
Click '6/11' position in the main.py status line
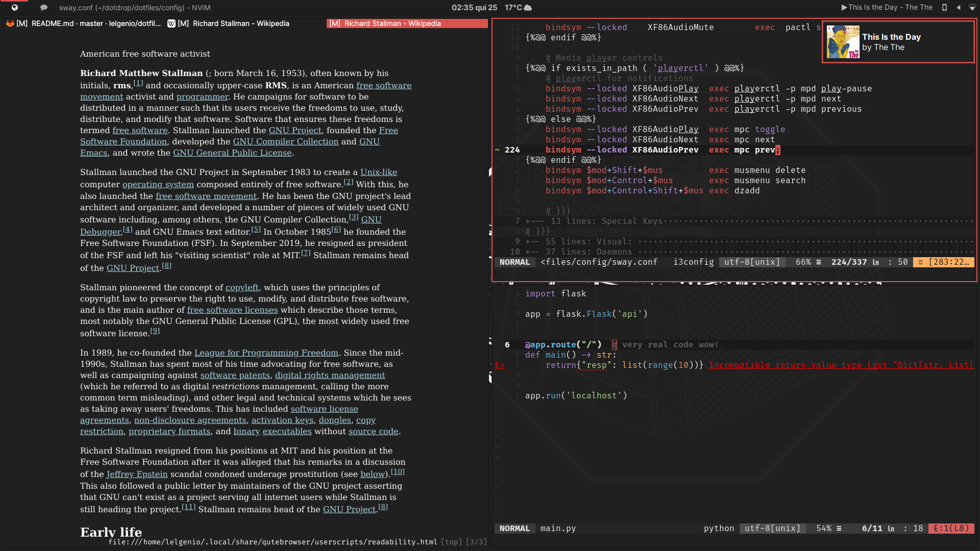(x=872, y=528)
